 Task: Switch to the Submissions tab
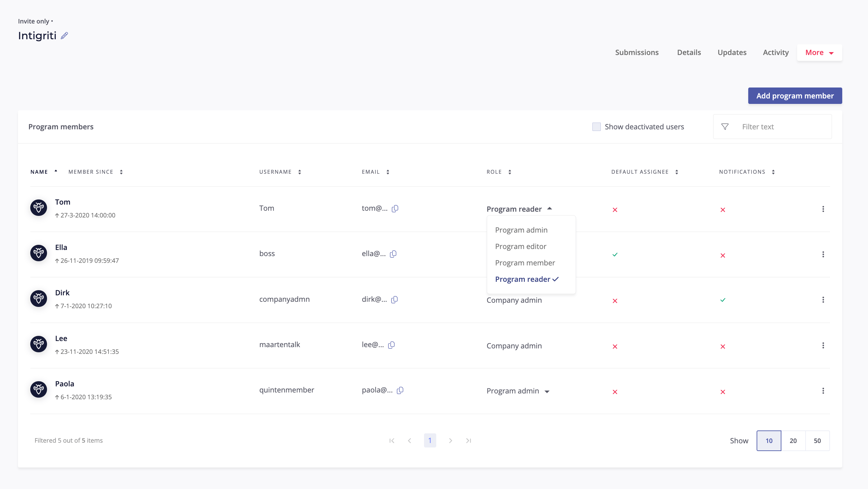637,52
